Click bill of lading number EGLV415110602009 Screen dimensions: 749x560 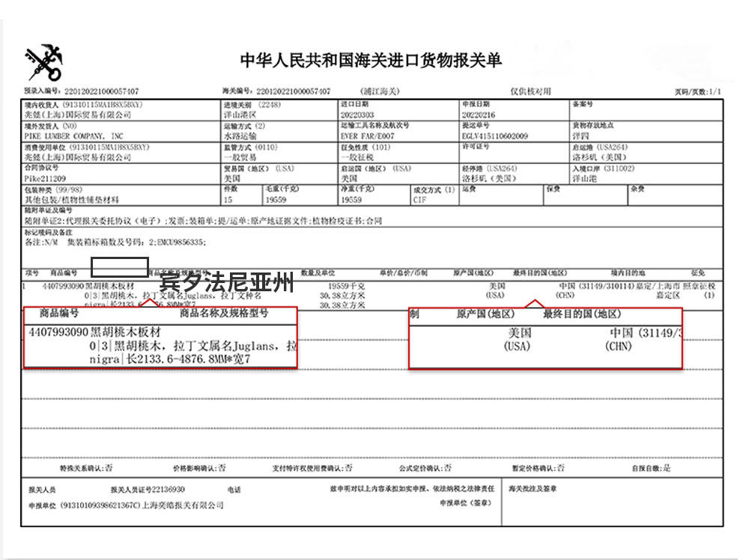pos(496,137)
